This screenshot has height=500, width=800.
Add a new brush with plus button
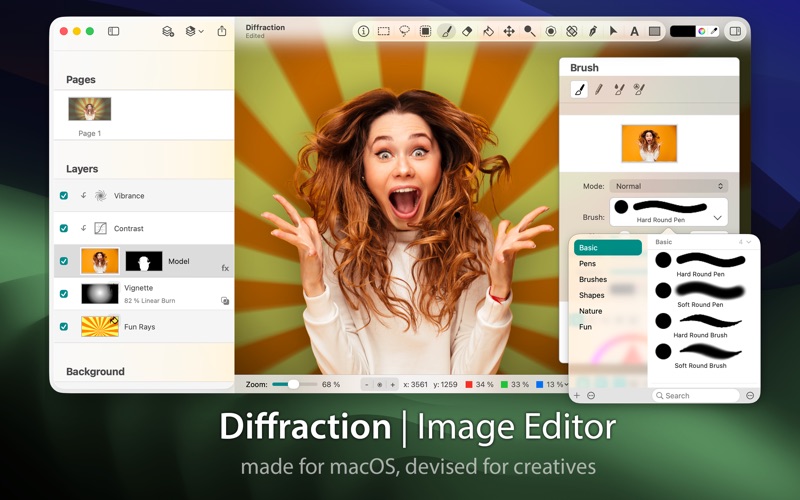pos(577,395)
